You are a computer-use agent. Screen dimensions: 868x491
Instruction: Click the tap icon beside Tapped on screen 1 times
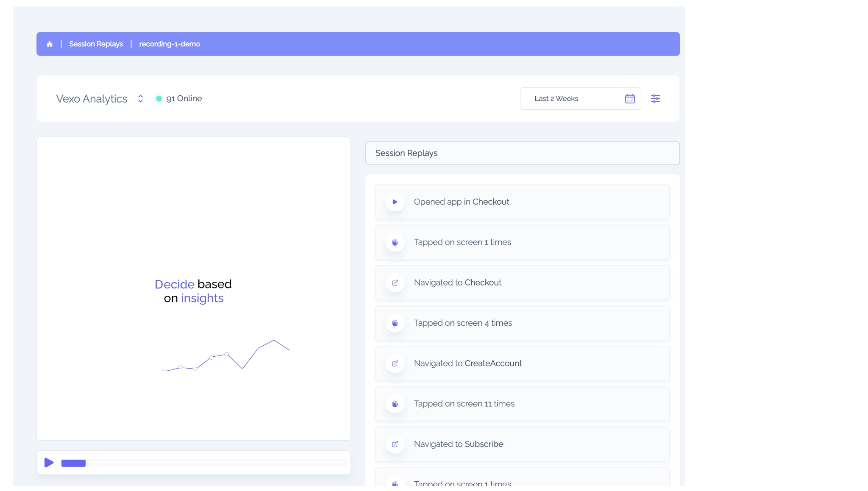395,242
